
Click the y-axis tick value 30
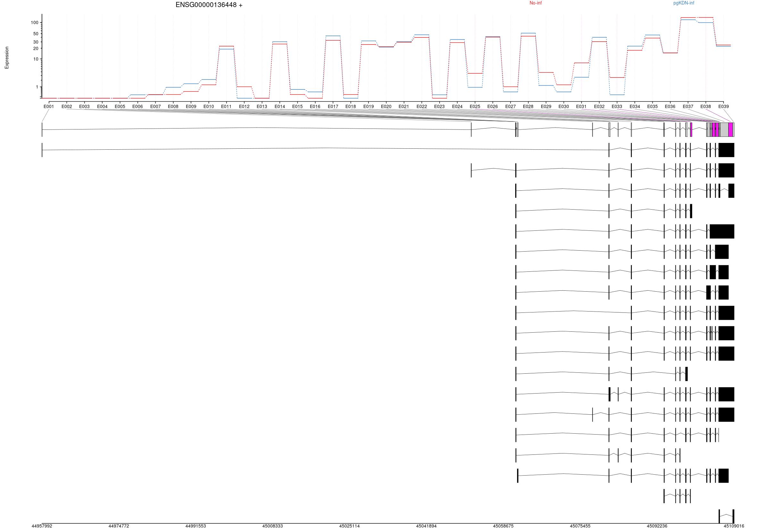point(36,42)
